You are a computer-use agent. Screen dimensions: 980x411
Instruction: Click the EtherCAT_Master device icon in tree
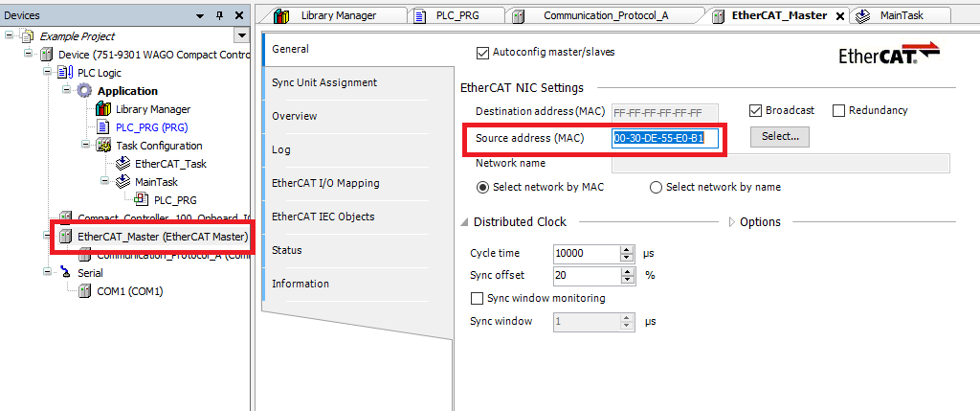(x=65, y=236)
